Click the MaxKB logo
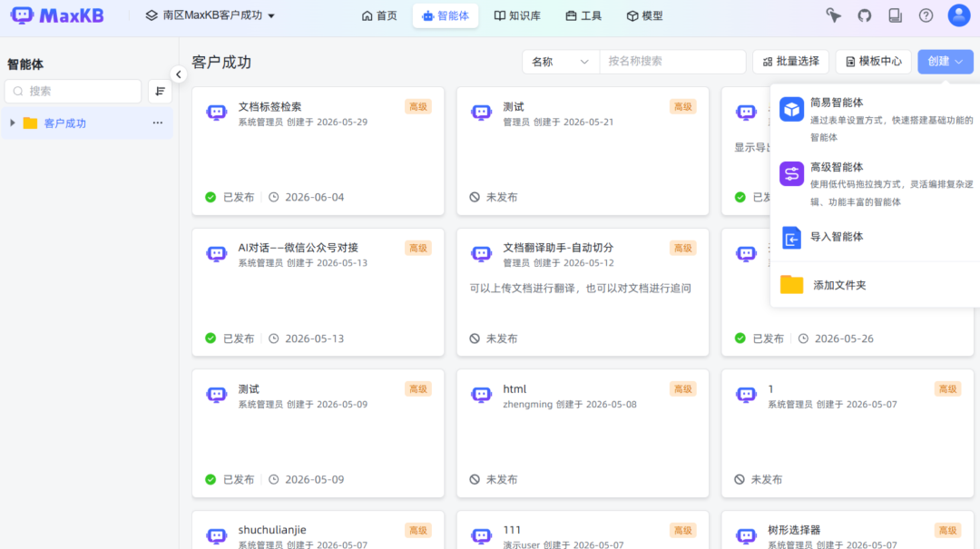This screenshot has height=549, width=980. tap(57, 15)
